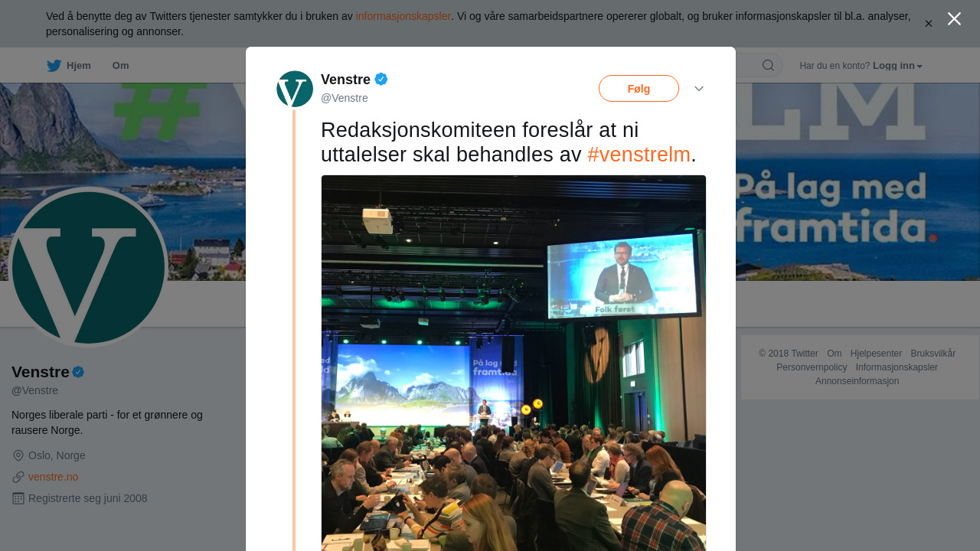This screenshot has height=551, width=980.
Task: Click verified badge next to tweet author
Action: click(381, 79)
